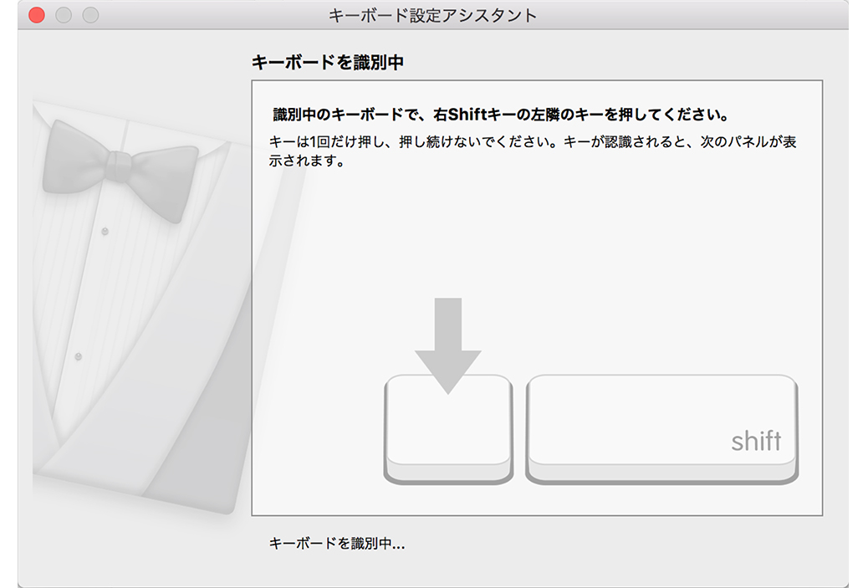Screen dimensions: 868x588
Task: Close the キーボード設定アシスタント window
Action: pos(37,15)
